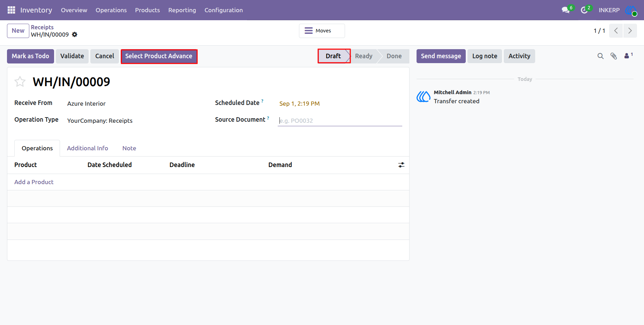
Task: Open optional columns adjust icon
Action: [401, 165]
